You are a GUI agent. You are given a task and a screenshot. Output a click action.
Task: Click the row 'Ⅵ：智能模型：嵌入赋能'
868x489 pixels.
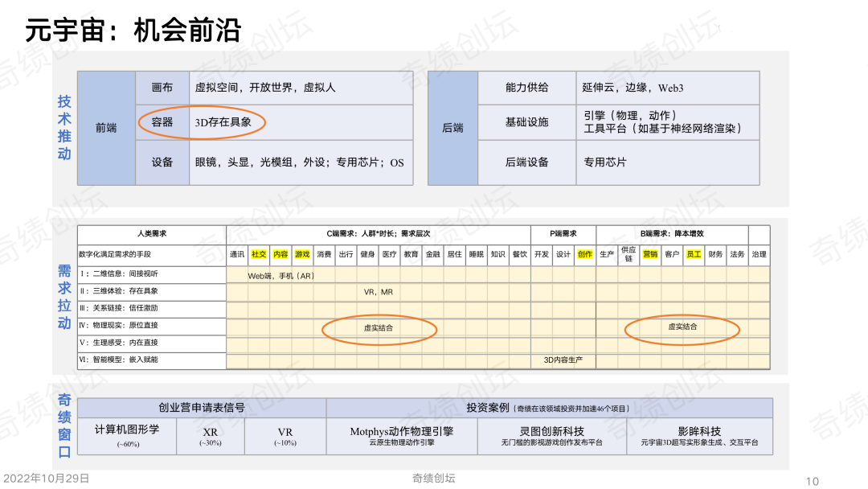[152, 360]
